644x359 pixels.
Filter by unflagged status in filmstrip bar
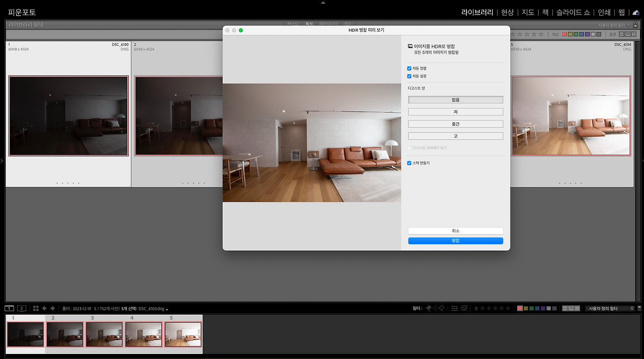coord(435,308)
